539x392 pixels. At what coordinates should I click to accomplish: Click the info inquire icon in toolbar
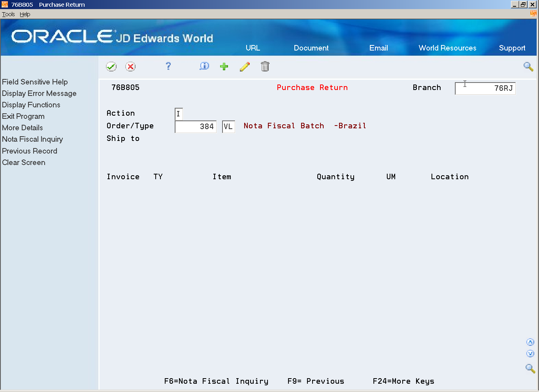[204, 66]
